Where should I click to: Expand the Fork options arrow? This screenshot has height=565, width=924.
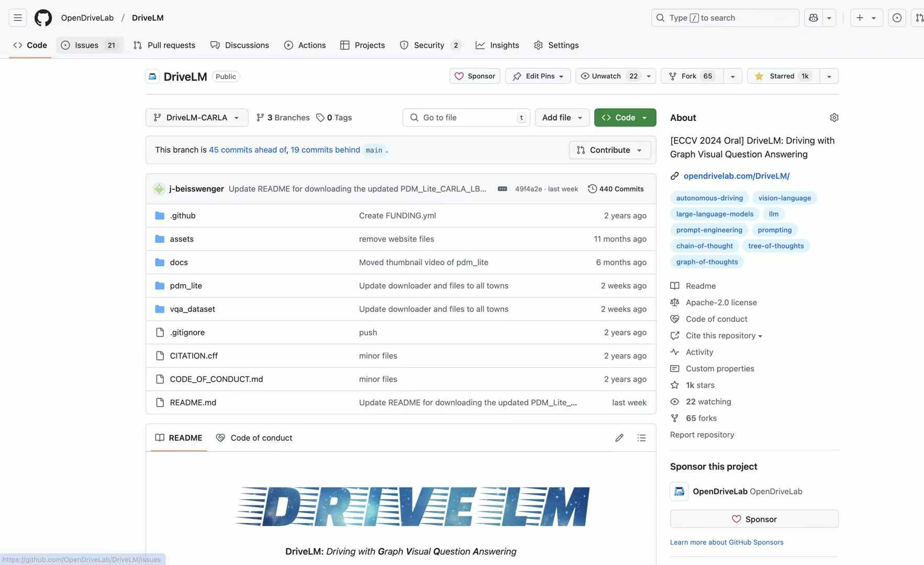point(732,76)
